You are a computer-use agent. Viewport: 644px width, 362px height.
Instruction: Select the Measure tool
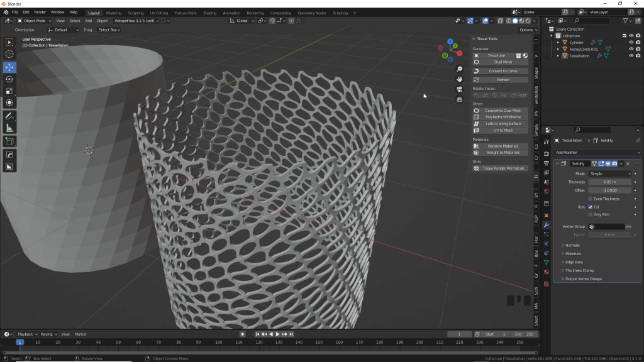click(x=9, y=128)
